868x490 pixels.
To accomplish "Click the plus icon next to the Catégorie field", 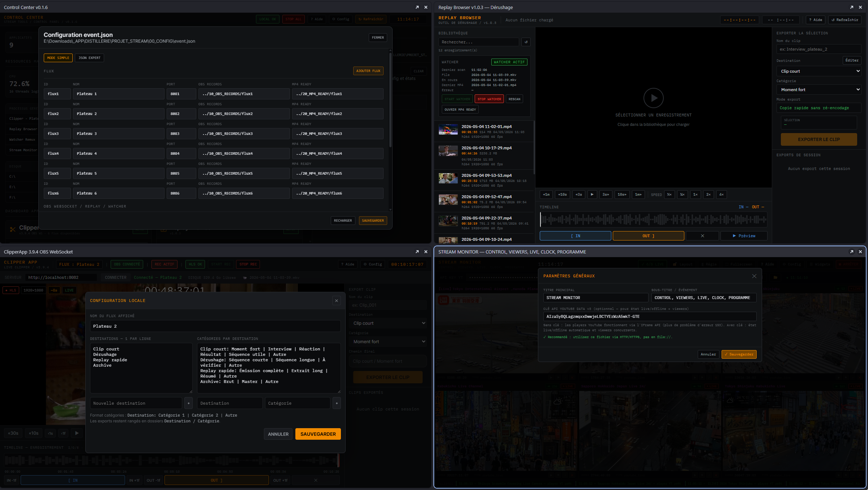I will (x=337, y=403).
